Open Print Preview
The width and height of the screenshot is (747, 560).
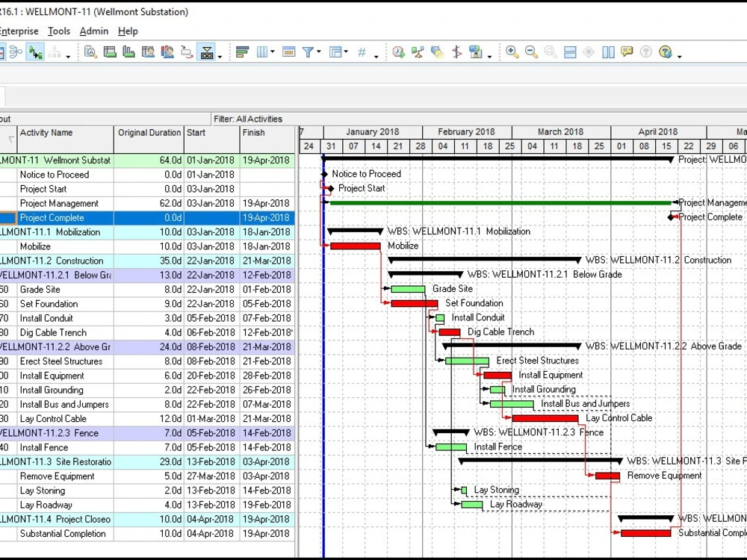coord(90,52)
